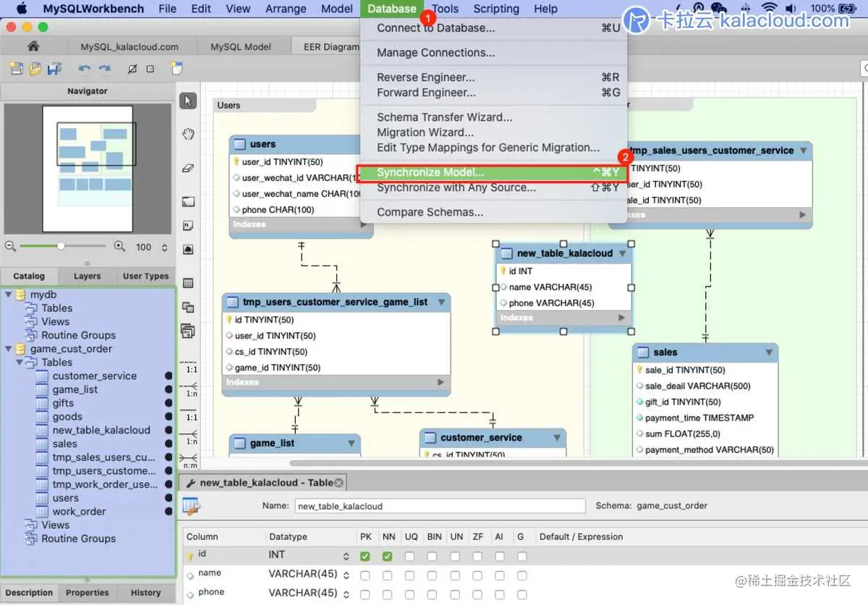Uncheck the NN checkbox for id column
This screenshot has width=868, height=605.
(x=388, y=557)
